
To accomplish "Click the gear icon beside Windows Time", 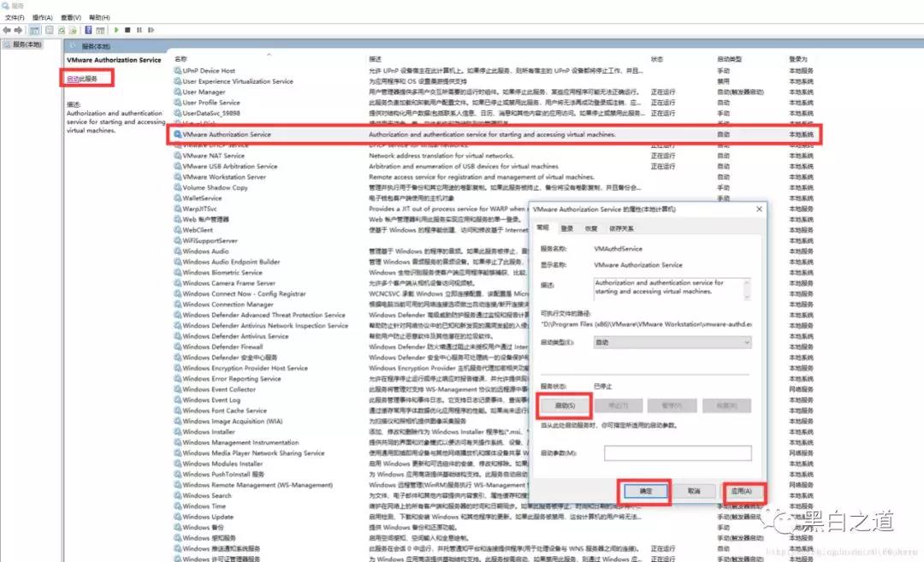I will (x=177, y=506).
